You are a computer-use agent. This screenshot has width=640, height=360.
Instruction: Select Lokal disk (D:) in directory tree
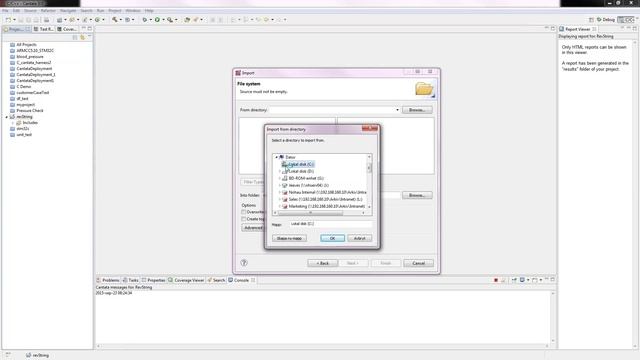pyautogui.click(x=301, y=171)
